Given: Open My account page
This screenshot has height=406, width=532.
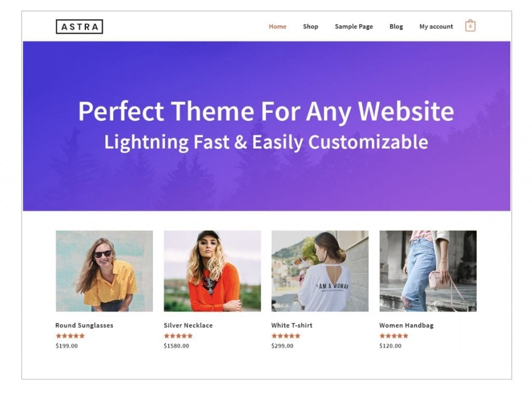Looking at the screenshot, I should pyautogui.click(x=436, y=27).
